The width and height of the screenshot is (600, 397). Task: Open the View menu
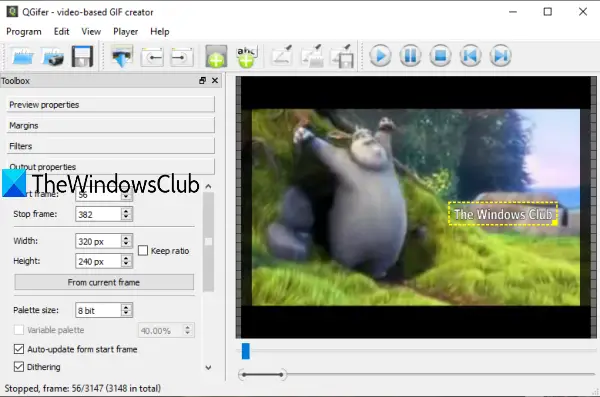tap(91, 31)
